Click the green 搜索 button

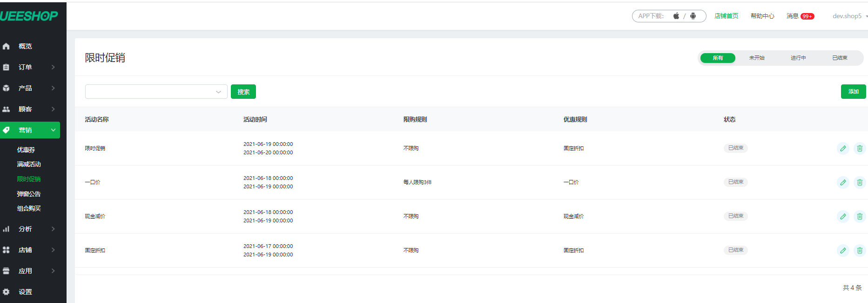tap(243, 92)
